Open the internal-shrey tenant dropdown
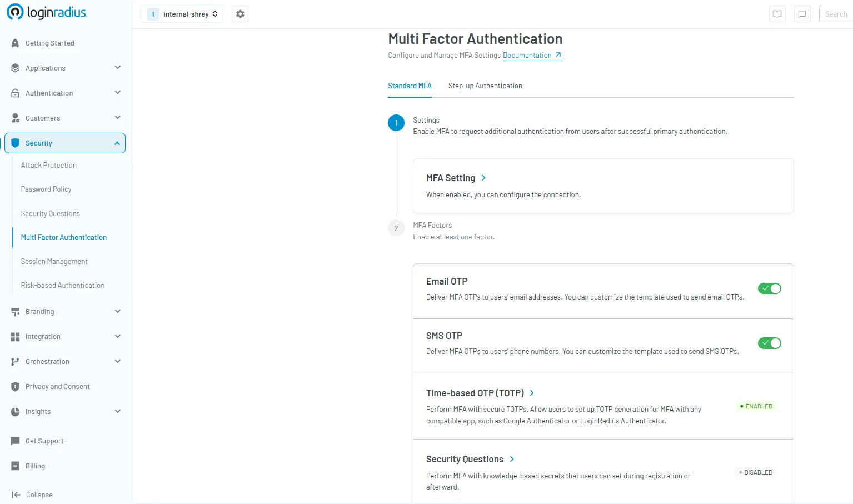The height and width of the screenshot is (504, 853). click(182, 13)
